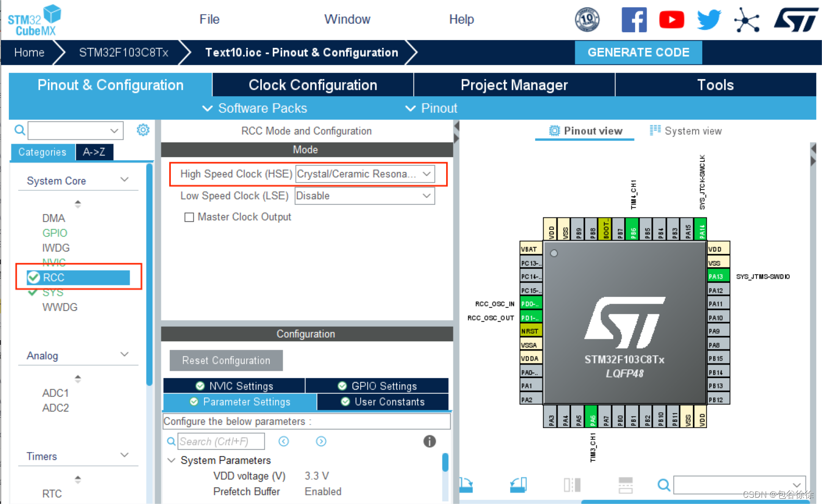Click the Timers sort arrows icon
Image resolution: width=822 pixels, height=504 pixels.
coord(78,479)
